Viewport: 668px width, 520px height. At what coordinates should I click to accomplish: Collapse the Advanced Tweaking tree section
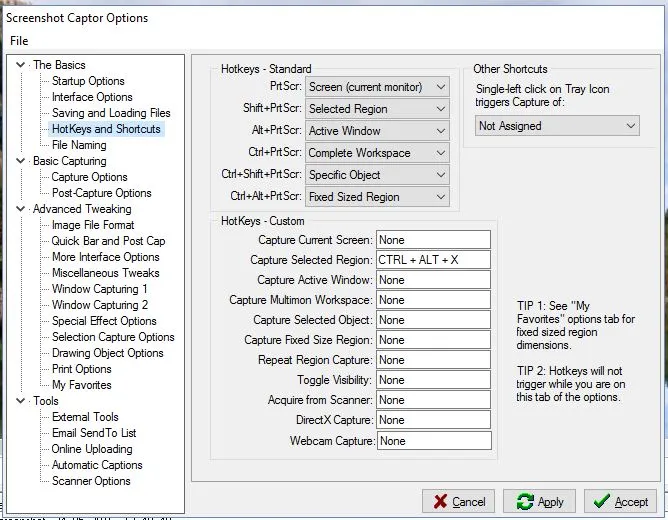(x=20, y=209)
